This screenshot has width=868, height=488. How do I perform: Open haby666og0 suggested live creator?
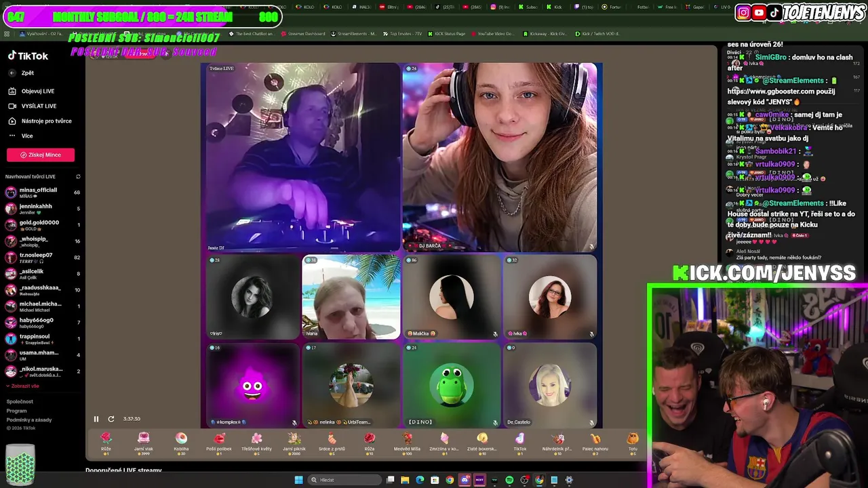click(x=42, y=323)
